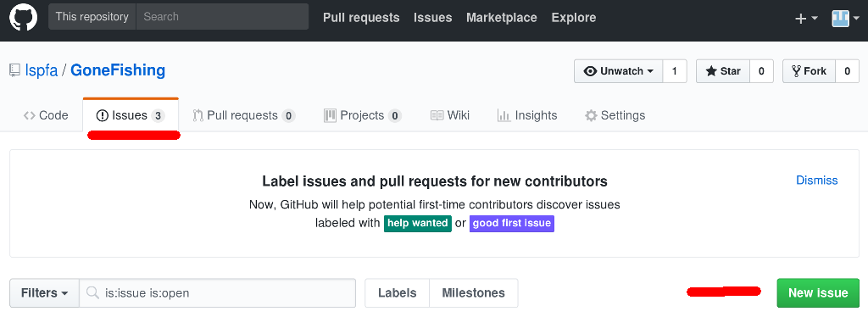Screen dimensions: 868x317
Task: Dismiss the new contributors label banner
Action: click(x=816, y=181)
